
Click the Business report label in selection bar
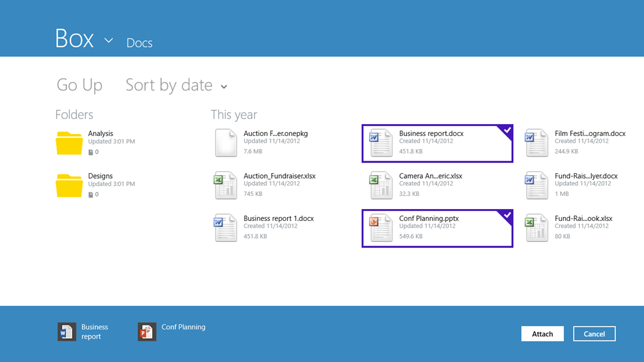click(94, 332)
